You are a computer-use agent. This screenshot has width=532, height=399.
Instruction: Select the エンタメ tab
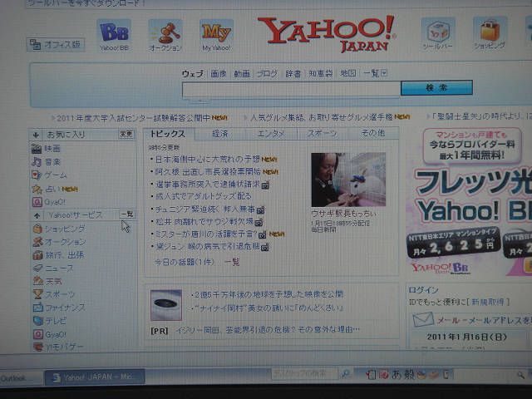[271, 133]
